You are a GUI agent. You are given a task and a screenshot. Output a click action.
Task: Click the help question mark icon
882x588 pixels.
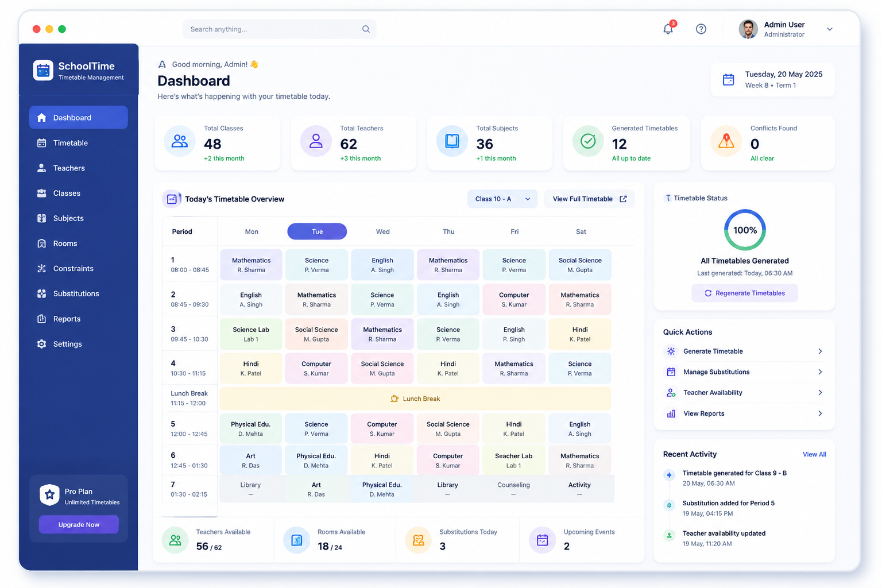[x=701, y=29]
